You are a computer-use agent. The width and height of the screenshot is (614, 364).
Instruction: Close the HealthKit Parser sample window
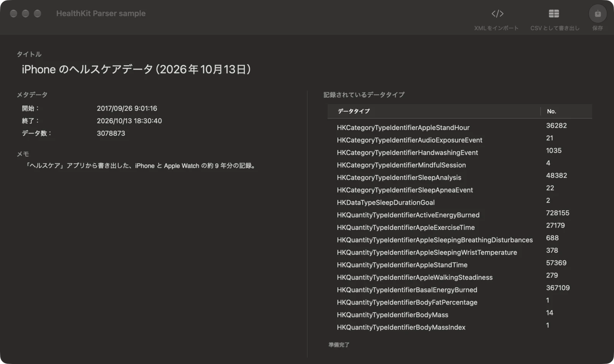13,13
